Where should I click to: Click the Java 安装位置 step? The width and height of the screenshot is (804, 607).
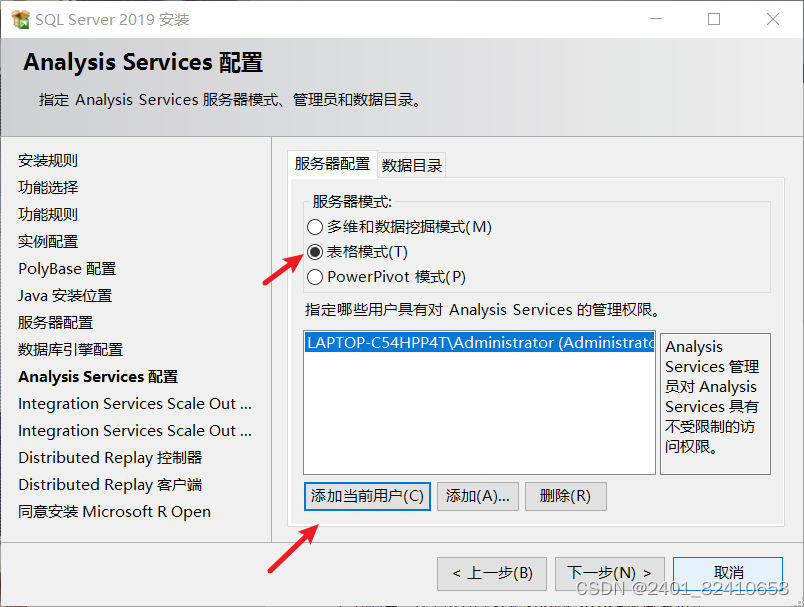tap(65, 296)
